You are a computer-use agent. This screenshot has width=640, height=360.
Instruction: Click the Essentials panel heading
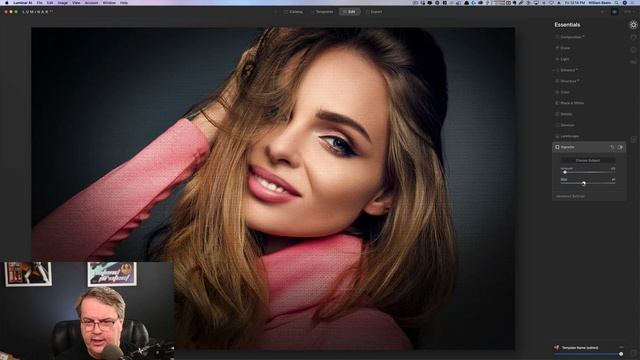click(567, 25)
